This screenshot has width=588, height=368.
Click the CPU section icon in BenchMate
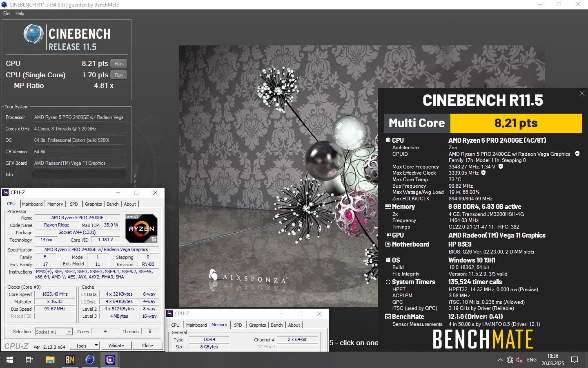[388, 140]
